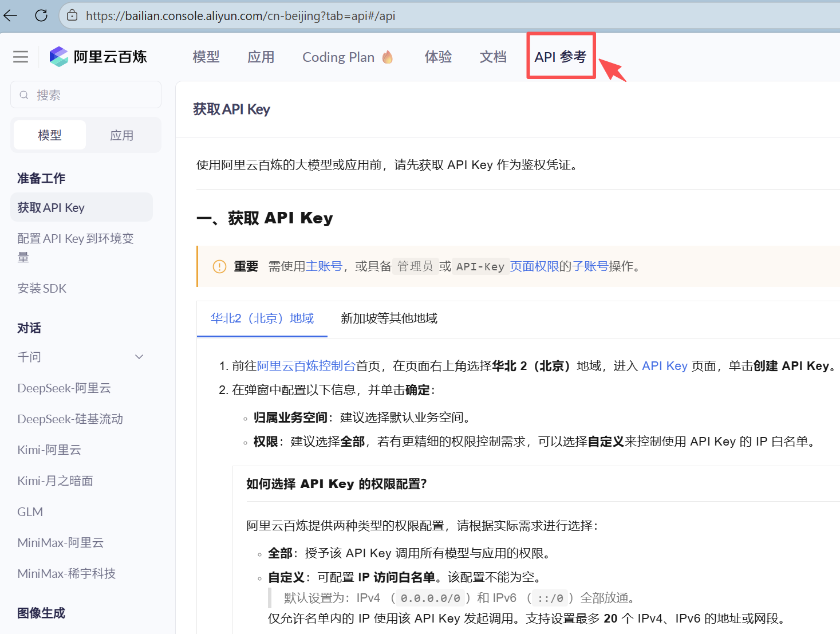
Task: Click the 如何选择 API Key 的权限配置? heading
Action: [337, 484]
